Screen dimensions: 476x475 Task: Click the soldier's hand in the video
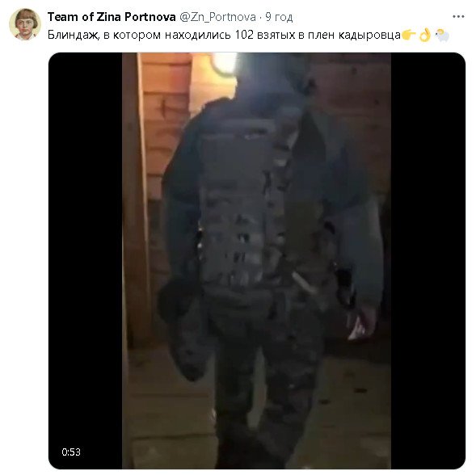[x=361, y=325]
